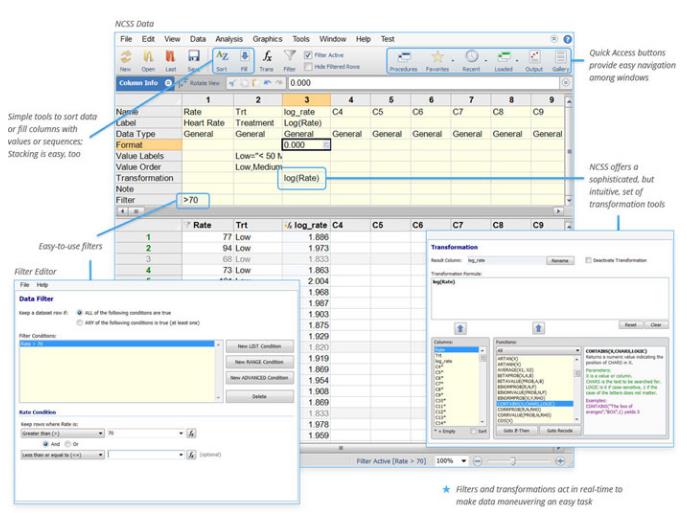The width and height of the screenshot is (687, 513).
Task: Collapse the Column Info panel toggle
Action: [168, 83]
